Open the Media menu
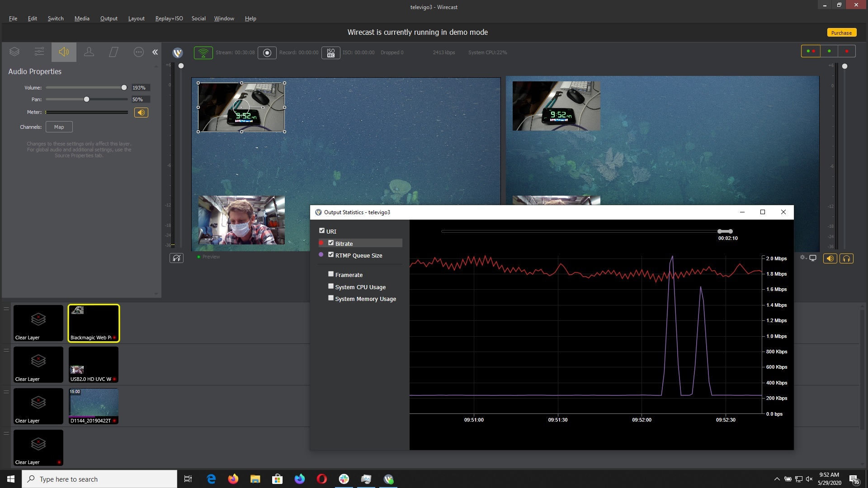 click(x=82, y=19)
